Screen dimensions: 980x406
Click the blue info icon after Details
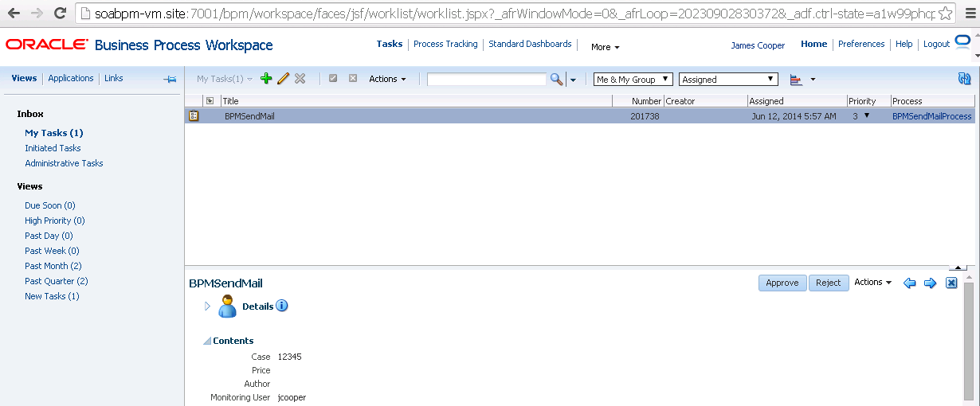point(281,306)
